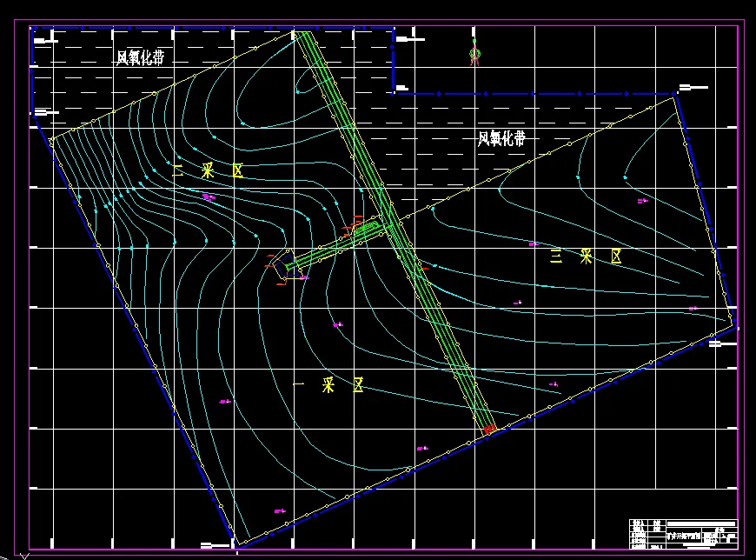
Task: Click the 二采区 mining district label
Action: 208,170
